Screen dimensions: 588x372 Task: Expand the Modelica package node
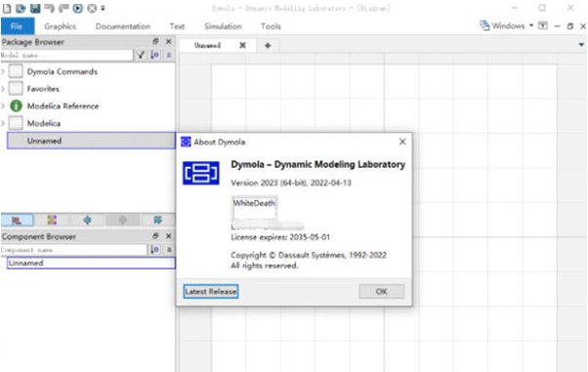3,123
